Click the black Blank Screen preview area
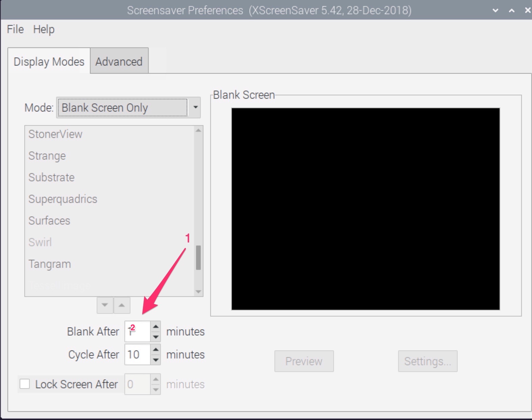The width and height of the screenshot is (532, 420). pos(365,209)
